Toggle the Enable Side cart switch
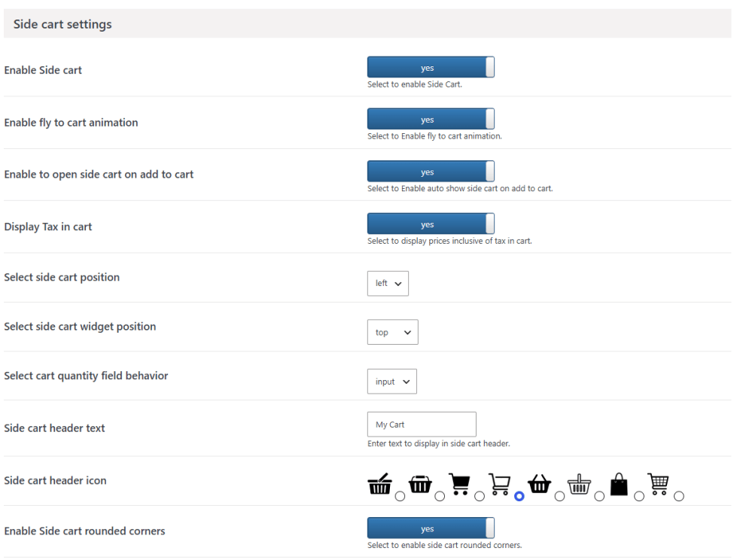The width and height of the screenshot is (737, 560). point(431,67)
